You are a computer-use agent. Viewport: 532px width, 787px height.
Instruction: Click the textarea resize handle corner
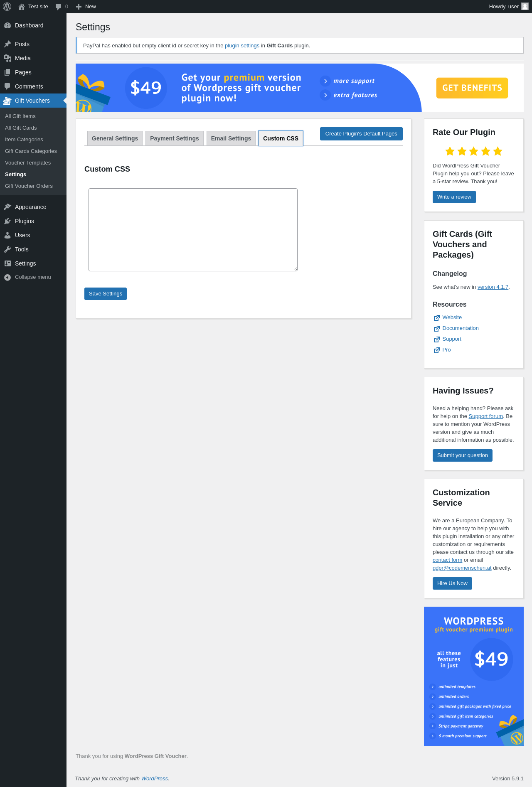point(295,269)
